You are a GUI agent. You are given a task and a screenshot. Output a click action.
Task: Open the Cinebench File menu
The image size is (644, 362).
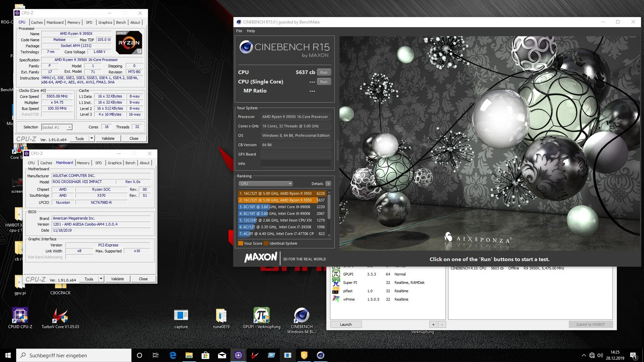239,31
